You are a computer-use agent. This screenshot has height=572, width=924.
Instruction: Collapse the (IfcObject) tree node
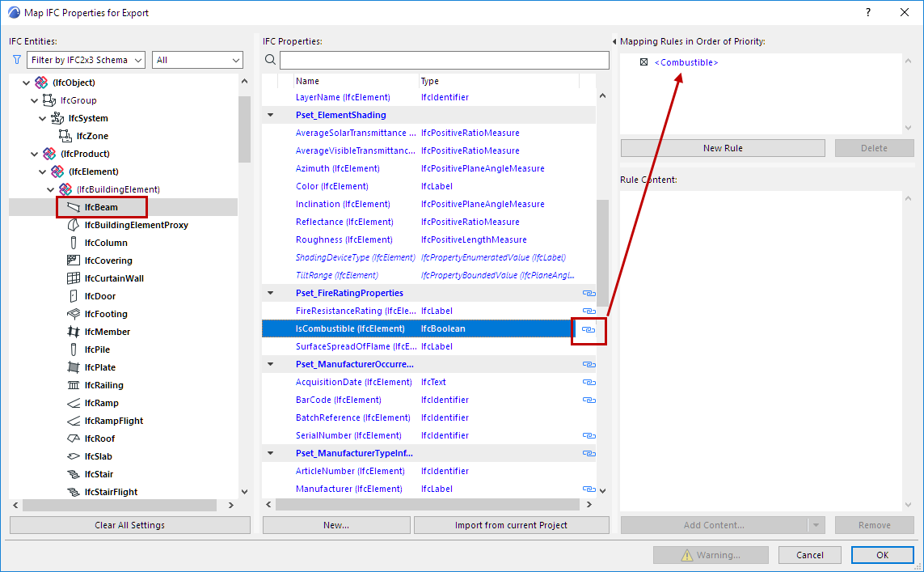26,83
